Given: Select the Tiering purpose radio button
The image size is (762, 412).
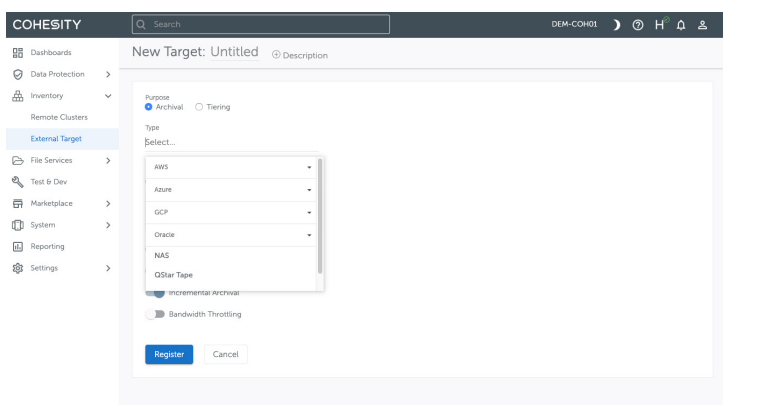Looking at the screenshot, I should click(199, 107).
